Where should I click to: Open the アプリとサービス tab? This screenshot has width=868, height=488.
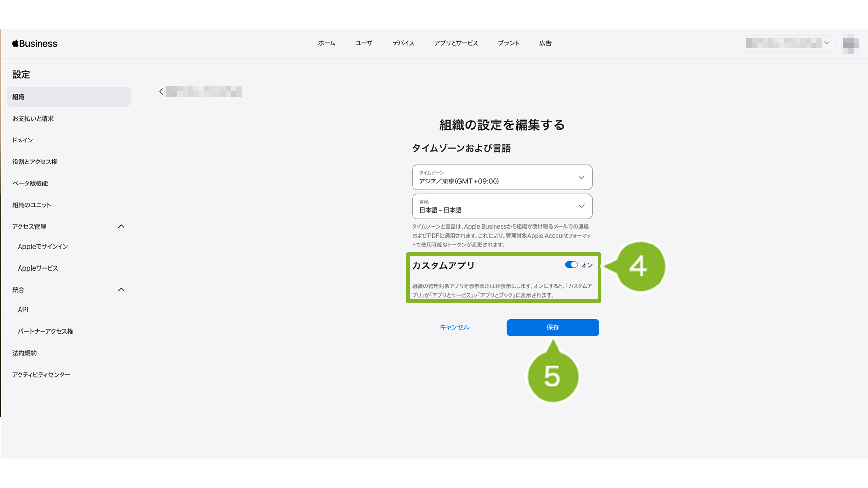pos(456,43)
